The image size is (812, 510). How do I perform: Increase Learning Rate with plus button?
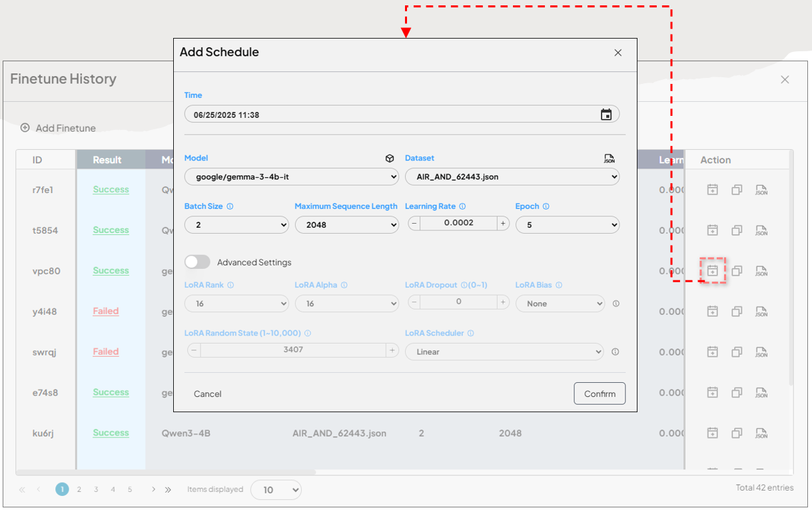(503, 224)
